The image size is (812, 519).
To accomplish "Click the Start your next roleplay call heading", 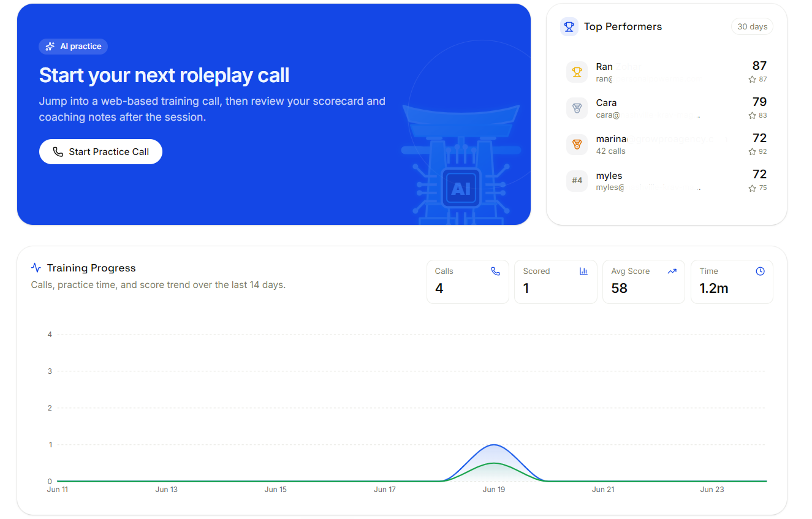I will (164, 75).
